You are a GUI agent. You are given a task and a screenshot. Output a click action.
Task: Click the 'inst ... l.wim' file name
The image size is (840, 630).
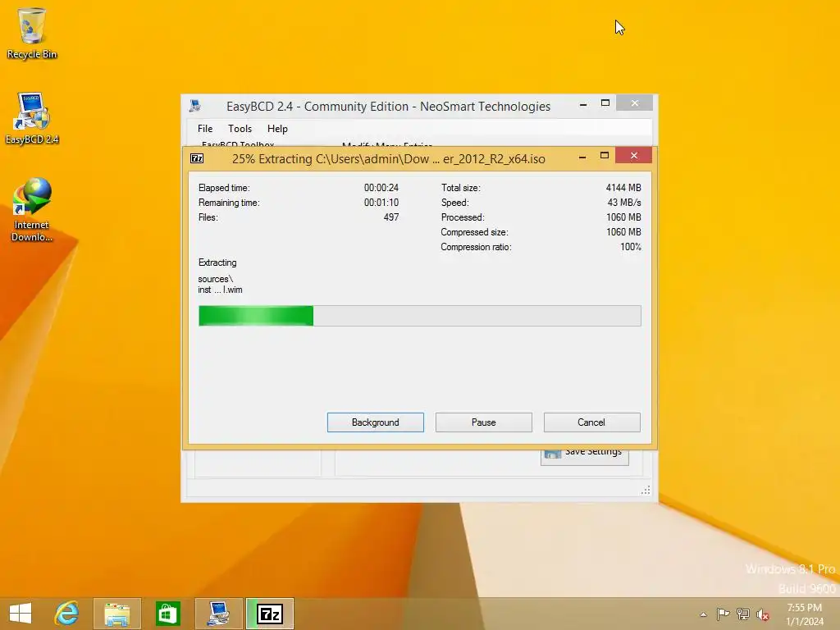coord(220,290)
